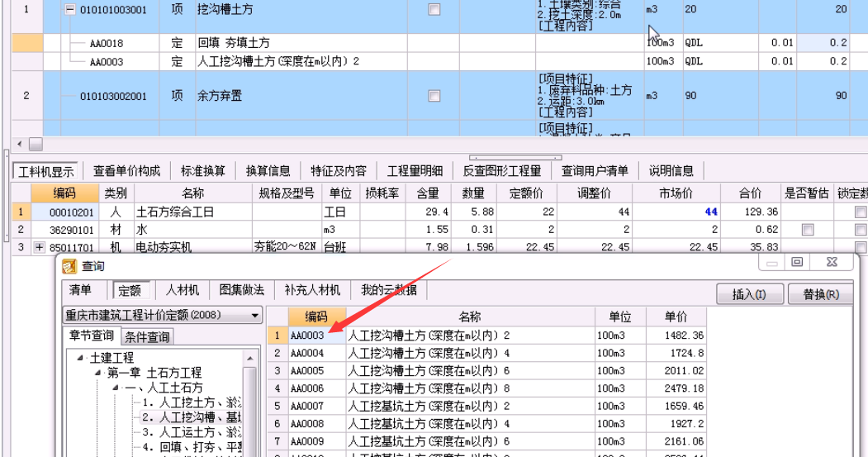
Task: Tick the checkbox in the 挖沟槽土方 row
Action: pyautogui.click(x=434, y=9)
